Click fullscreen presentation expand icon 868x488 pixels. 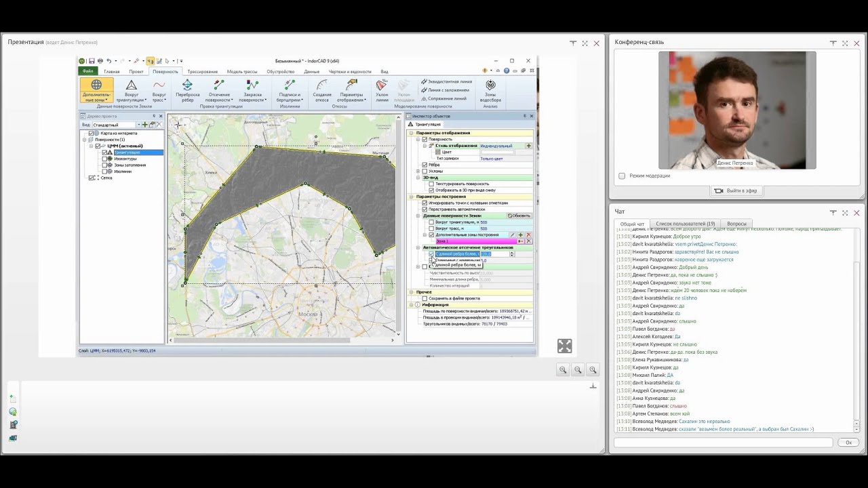pyautogui.click(x=565, y=346)
